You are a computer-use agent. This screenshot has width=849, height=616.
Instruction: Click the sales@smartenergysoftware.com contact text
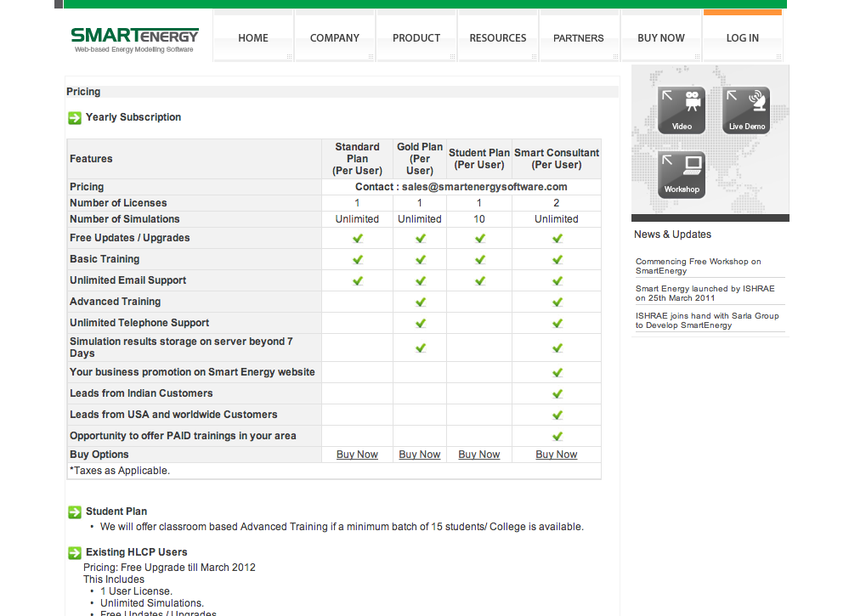pyautogui.click(x=484, y=187)
